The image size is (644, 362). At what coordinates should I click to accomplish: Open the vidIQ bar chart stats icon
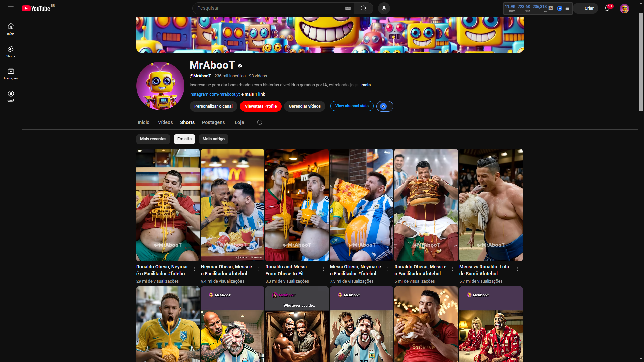(551, 8)
